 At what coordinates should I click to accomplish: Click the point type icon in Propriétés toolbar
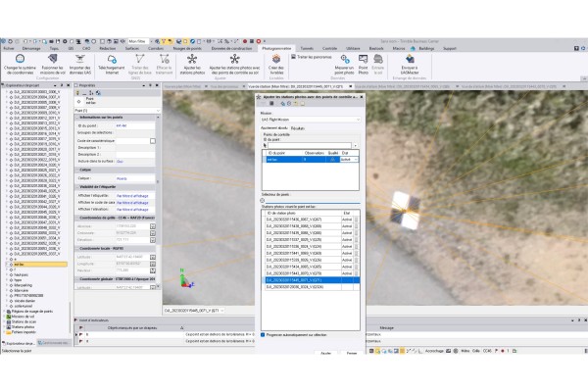78,101
